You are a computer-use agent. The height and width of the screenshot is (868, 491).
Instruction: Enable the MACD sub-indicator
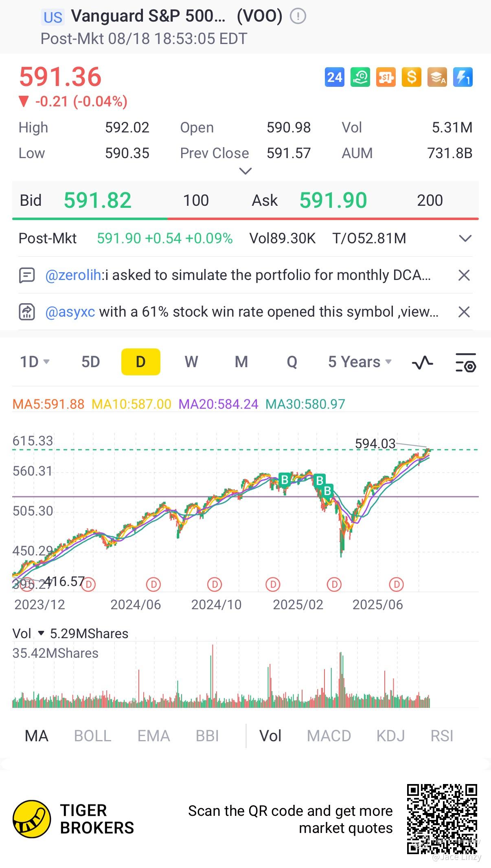[x=329, y=736]
